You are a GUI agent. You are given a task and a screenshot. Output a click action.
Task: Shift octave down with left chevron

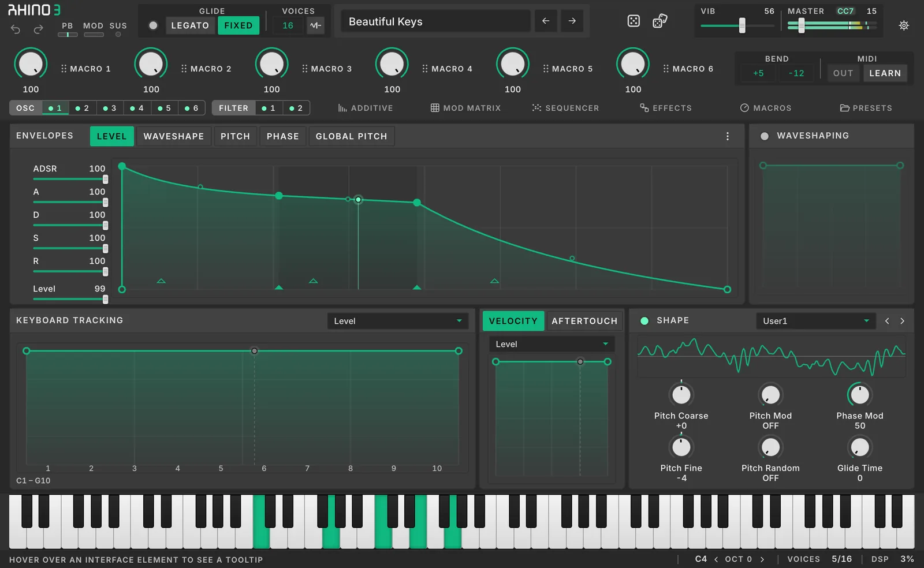(x=716, y=559)
